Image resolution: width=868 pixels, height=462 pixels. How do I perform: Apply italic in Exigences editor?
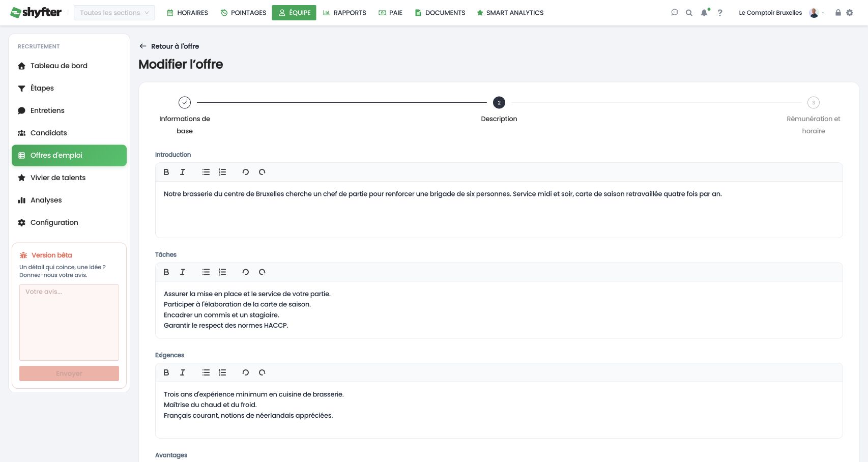(x=183, y=372)
